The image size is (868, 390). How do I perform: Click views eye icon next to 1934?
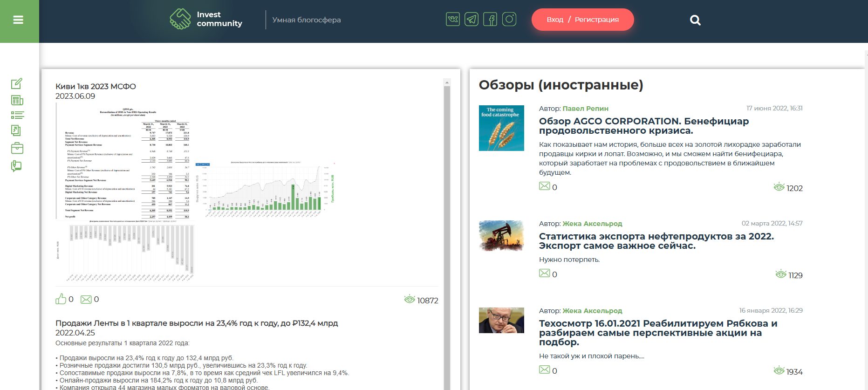click(779, 370)
